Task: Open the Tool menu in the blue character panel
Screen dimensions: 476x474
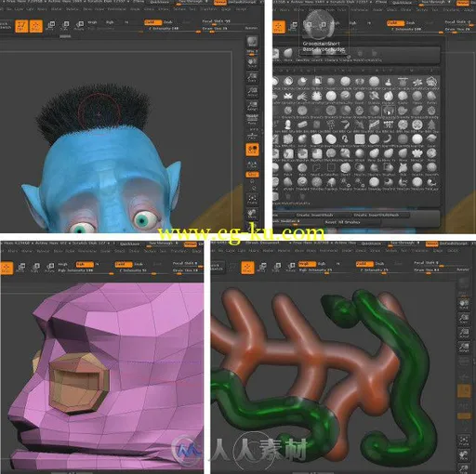Action: tap(192, 9)
